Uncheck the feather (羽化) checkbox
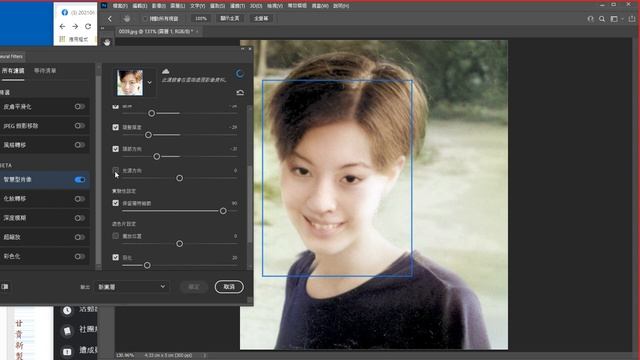 [116, 257]
